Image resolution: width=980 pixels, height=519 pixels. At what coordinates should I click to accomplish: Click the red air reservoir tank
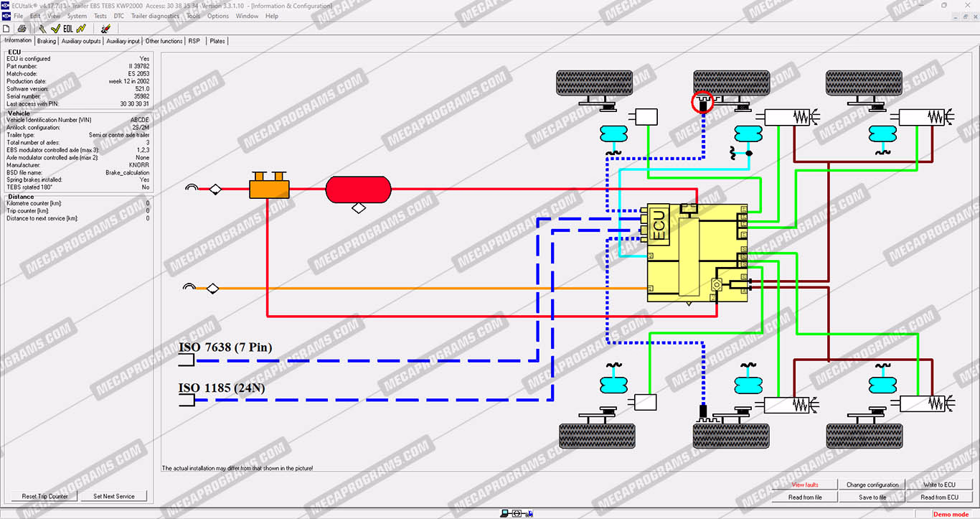point(358,190)
